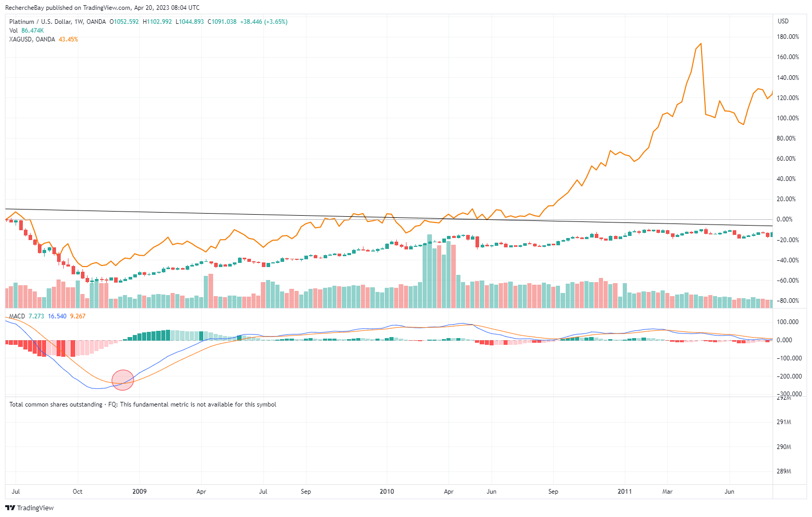Click the 180.00% label on price scale

788,37
